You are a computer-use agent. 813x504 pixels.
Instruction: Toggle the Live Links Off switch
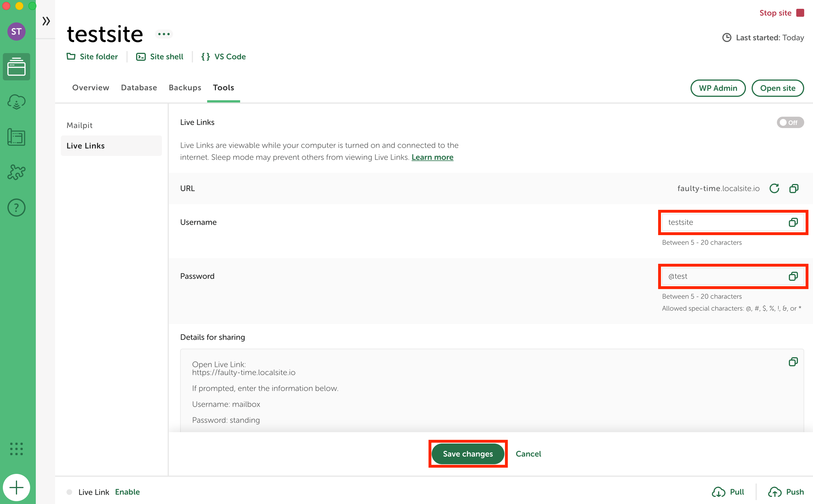(x=790, y=123)
